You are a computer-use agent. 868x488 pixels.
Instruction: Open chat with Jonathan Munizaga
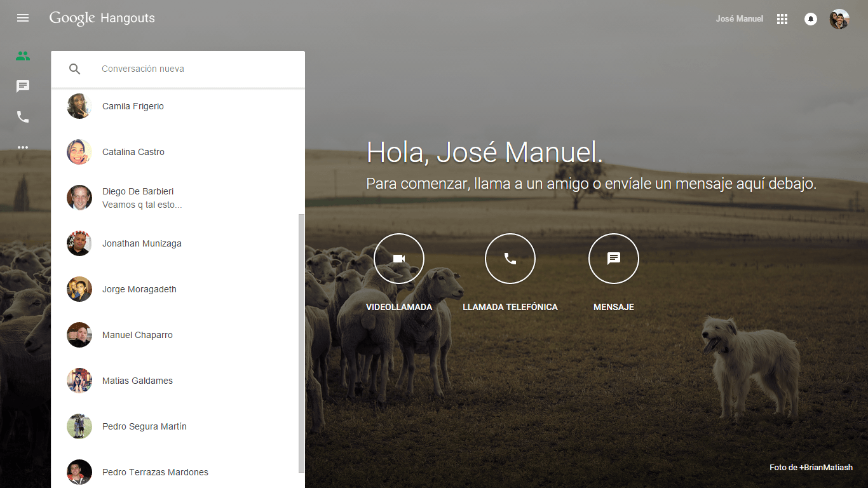click(178, 243)
